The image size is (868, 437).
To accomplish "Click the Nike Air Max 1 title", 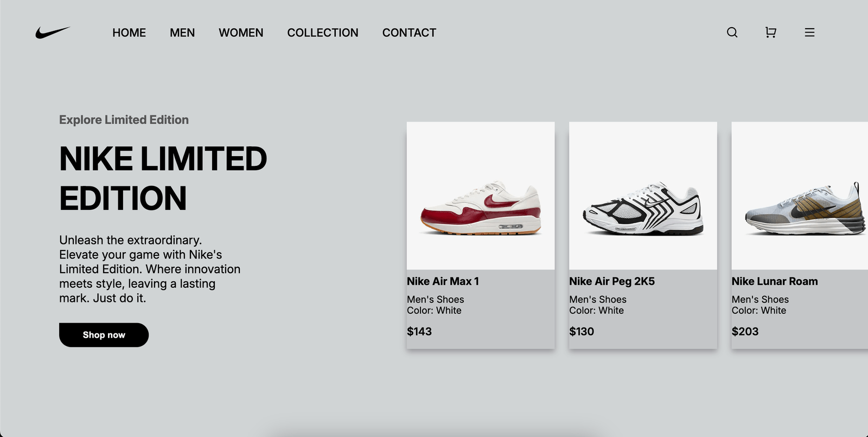I will pos(443,281).
